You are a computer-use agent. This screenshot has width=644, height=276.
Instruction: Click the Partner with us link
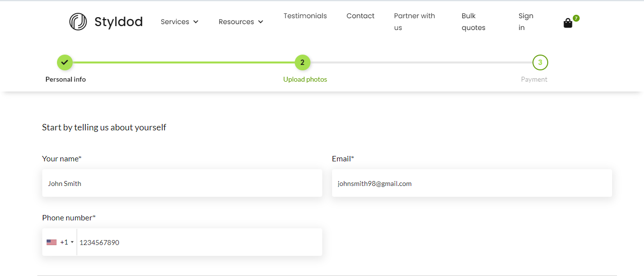[414, 22]
